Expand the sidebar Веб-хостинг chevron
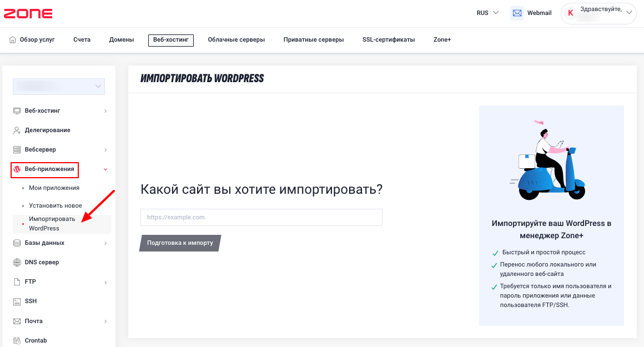Screen dimensions: 644x347 pyautogui.click(x=105, y=111)
